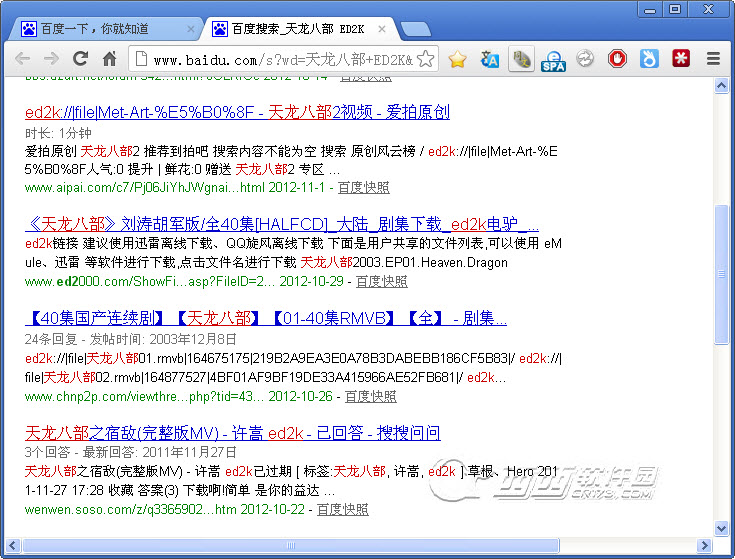
Task: Click the www.chnp2p.com green URL text
Action: coord(179,396)
